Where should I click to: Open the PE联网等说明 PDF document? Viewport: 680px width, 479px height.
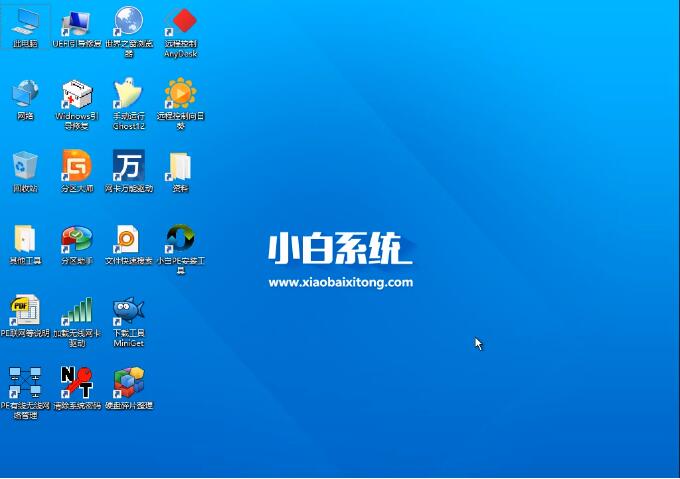25,310
